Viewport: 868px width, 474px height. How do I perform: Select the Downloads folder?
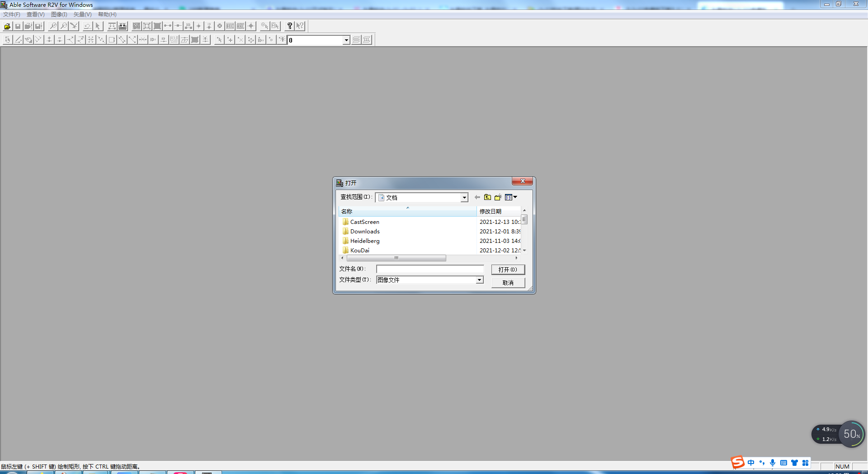click(x=365, y=232)
